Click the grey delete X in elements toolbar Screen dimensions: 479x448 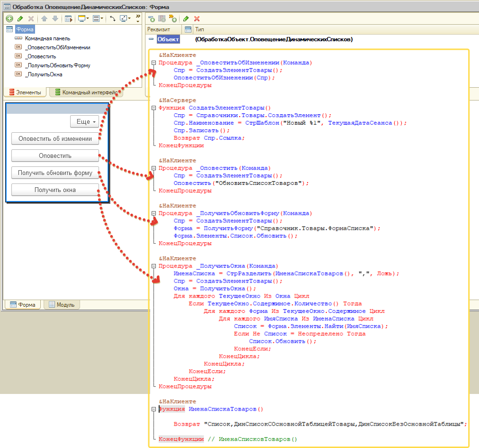tap(31, 18)
